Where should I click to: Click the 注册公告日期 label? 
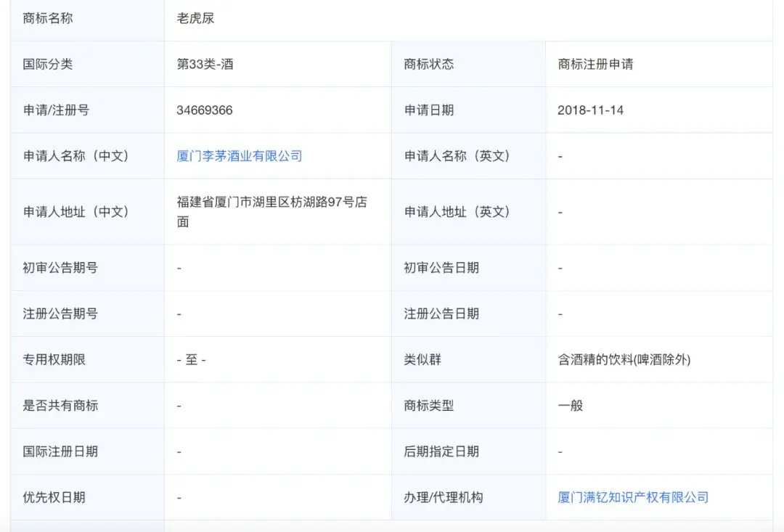point(441,314)
